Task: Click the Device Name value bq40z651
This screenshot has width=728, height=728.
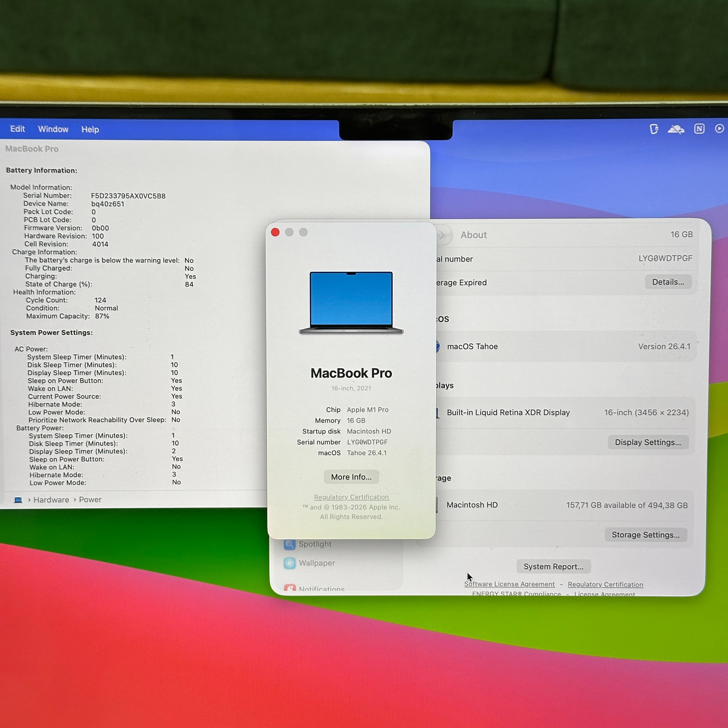Action: click(x=107, y=204)
